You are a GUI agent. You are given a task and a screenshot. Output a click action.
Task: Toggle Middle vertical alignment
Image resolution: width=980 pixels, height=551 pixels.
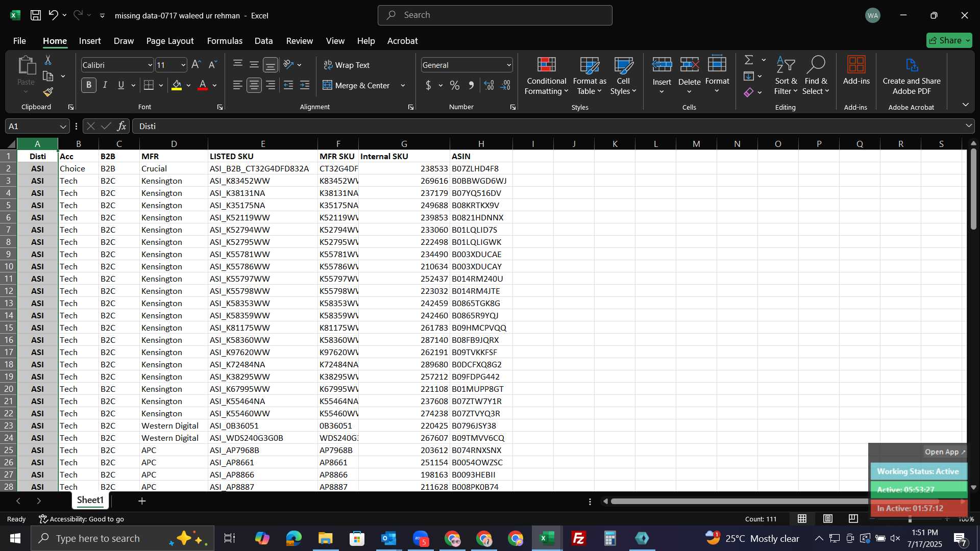(x=254, y=64)
